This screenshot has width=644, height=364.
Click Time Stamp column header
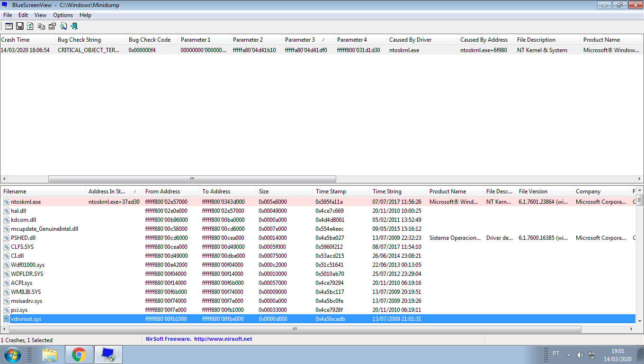[x=341, y=191]
